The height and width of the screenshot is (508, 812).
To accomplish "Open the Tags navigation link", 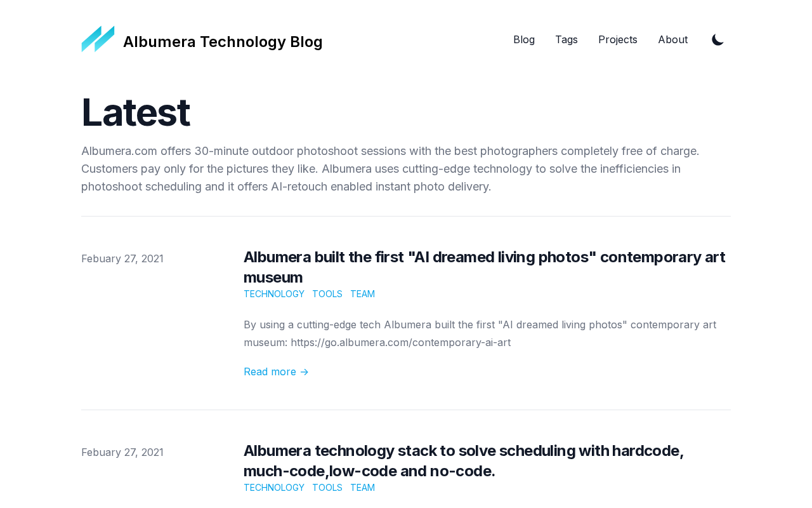I will (566, 40).
